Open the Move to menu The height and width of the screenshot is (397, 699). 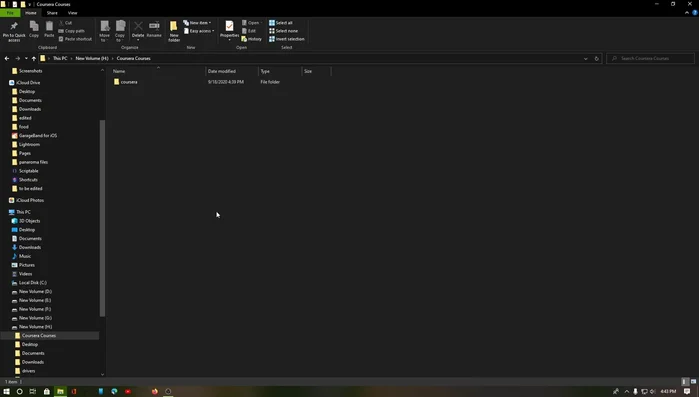point(104,31)
